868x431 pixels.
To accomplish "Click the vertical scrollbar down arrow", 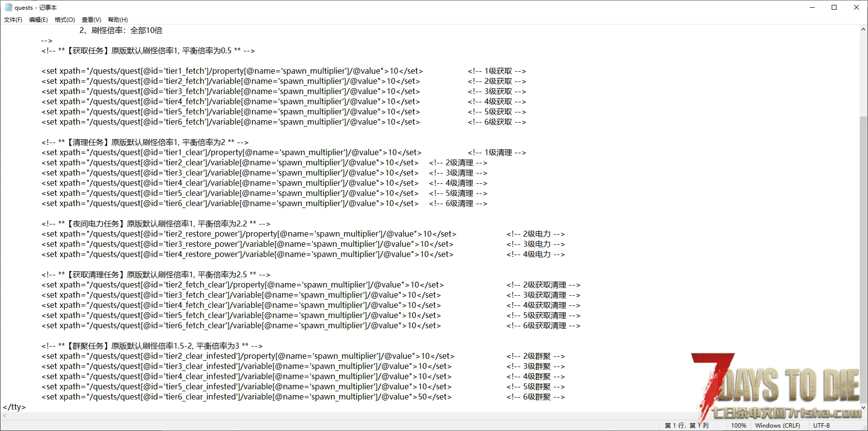I will (863, 407).
